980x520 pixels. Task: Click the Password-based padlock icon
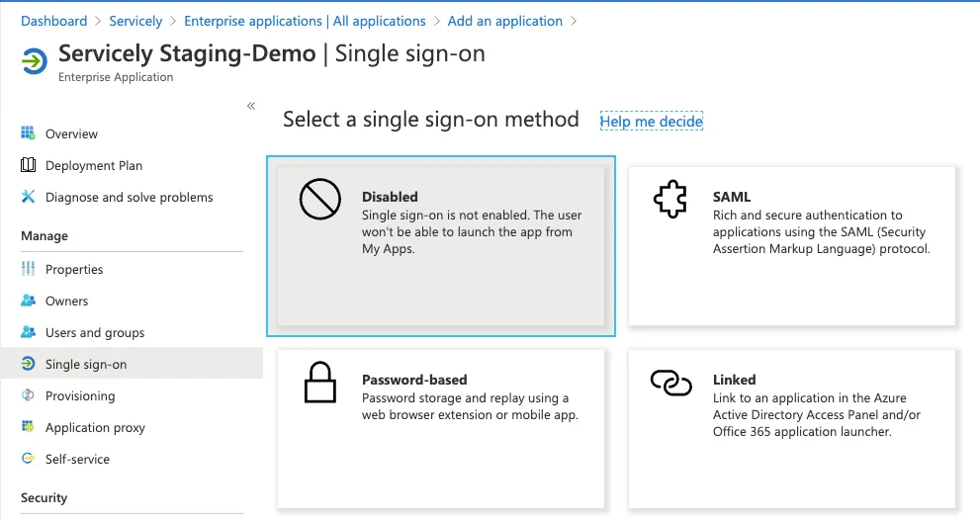320,382
